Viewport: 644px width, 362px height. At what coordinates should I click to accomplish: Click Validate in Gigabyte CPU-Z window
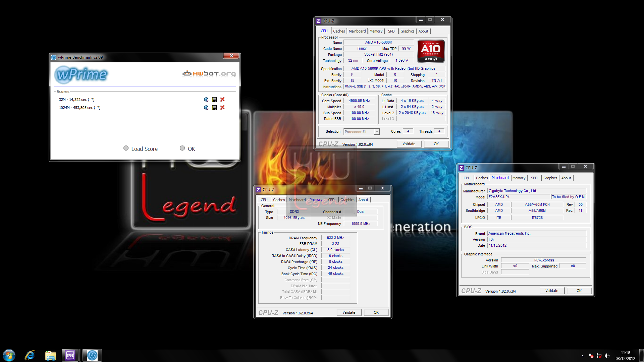click(552, 291)
